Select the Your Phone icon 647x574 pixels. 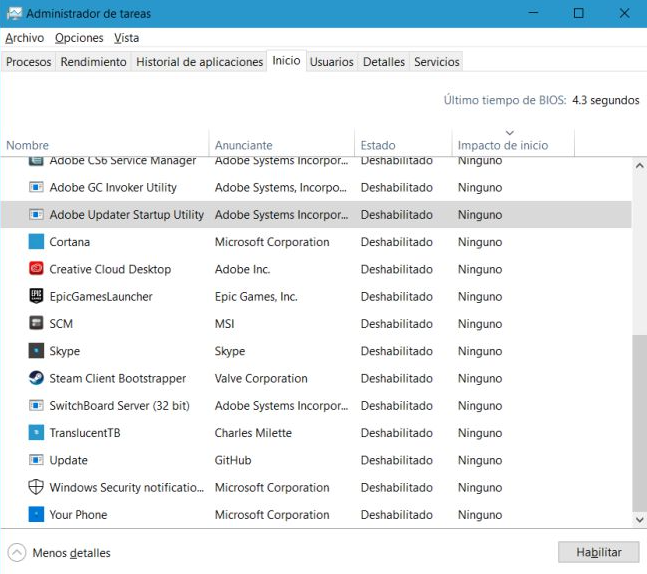tap(36, 514)
